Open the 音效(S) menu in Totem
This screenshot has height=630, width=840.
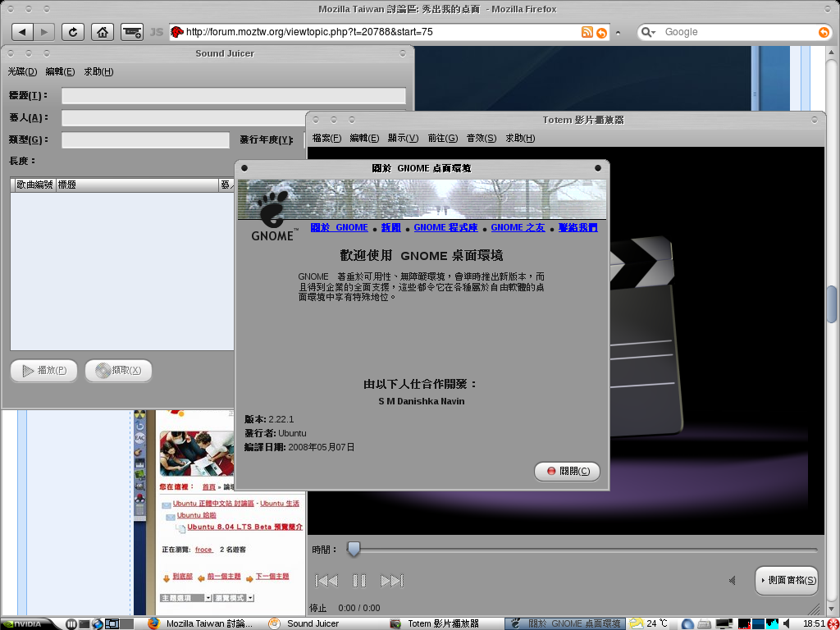click(x=481, y=138)
